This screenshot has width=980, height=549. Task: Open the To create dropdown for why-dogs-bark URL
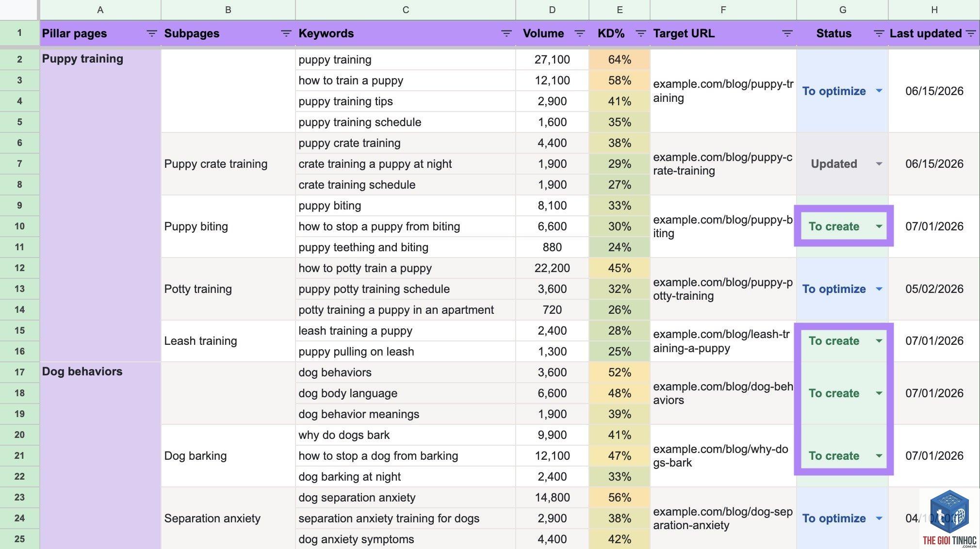[x=879, y=456]
